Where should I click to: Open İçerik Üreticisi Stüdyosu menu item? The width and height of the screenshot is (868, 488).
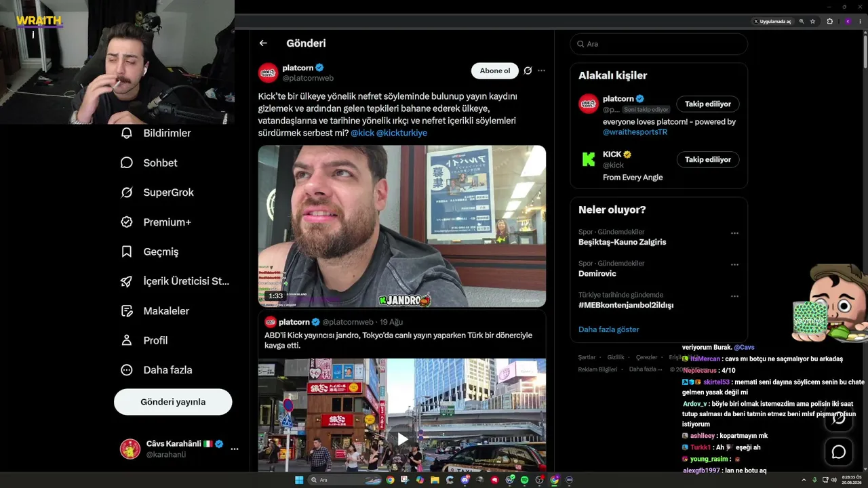(176, 281)
